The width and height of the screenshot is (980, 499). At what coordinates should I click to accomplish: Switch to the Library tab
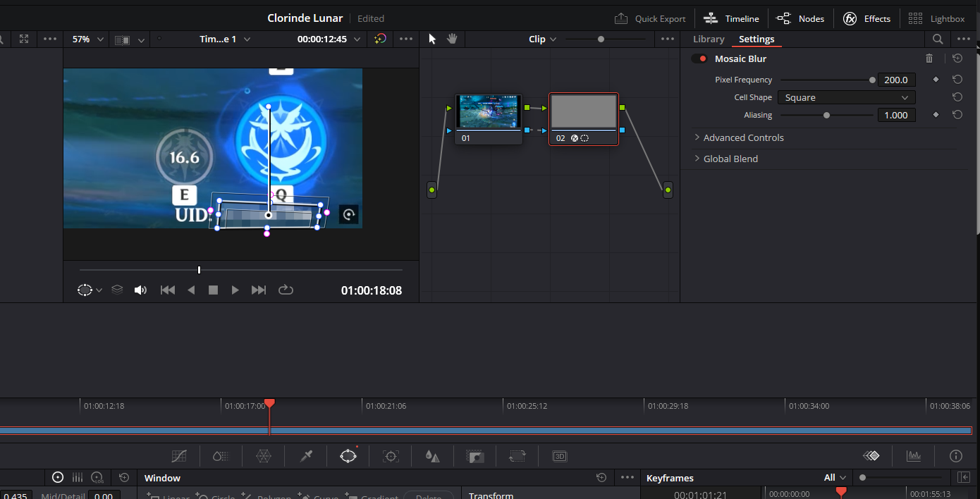click(709, 39)
